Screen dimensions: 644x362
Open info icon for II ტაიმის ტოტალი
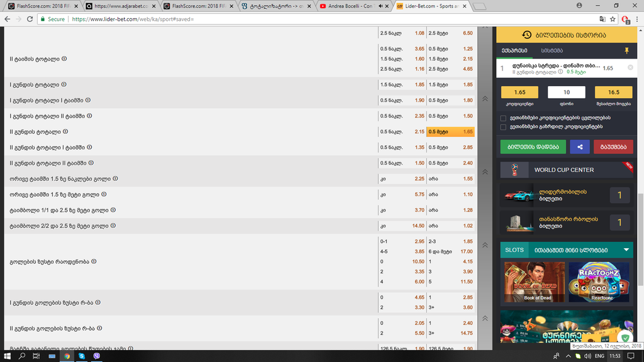[x=64, y=58]
